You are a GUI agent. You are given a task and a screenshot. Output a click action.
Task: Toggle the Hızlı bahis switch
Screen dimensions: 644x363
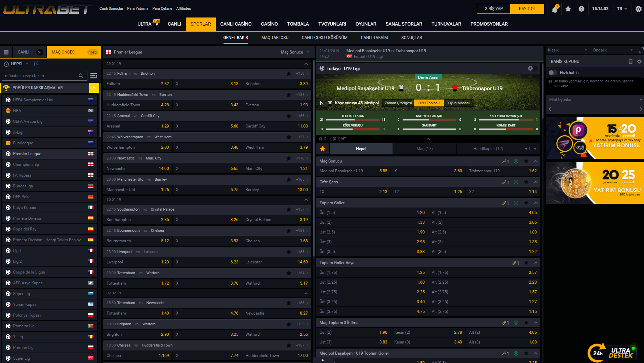point(553,73)
